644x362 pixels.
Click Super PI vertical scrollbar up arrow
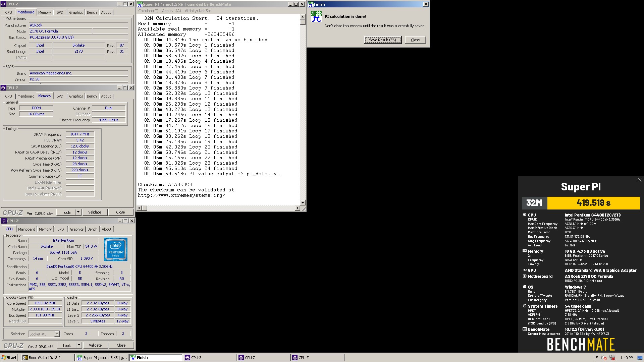click(303, 17)
